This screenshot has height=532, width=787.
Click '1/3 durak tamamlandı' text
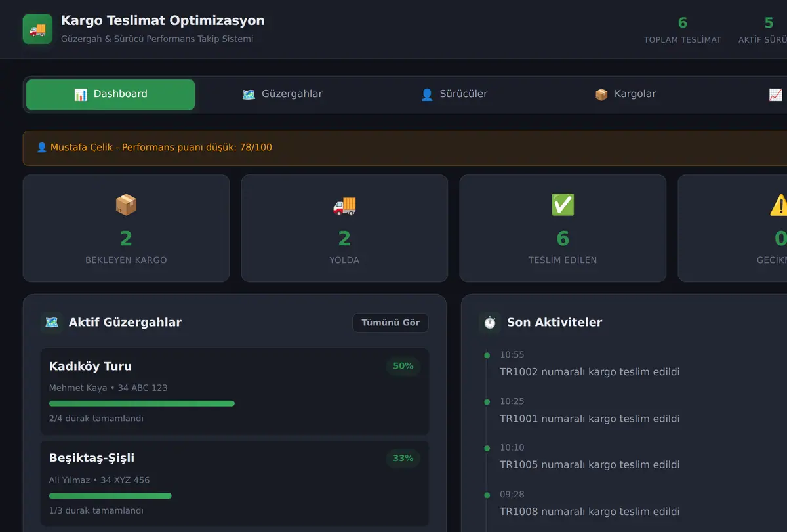click(96, 510)
